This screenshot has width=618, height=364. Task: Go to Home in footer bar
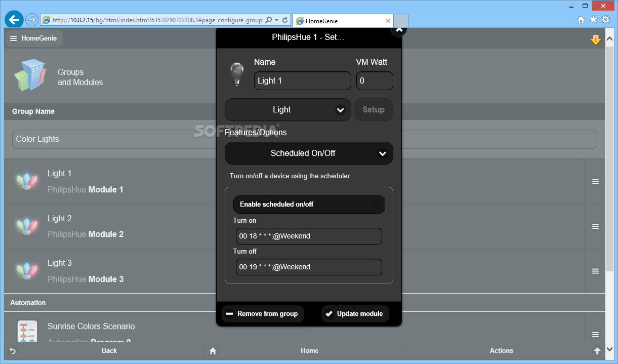tap(310, 350)
